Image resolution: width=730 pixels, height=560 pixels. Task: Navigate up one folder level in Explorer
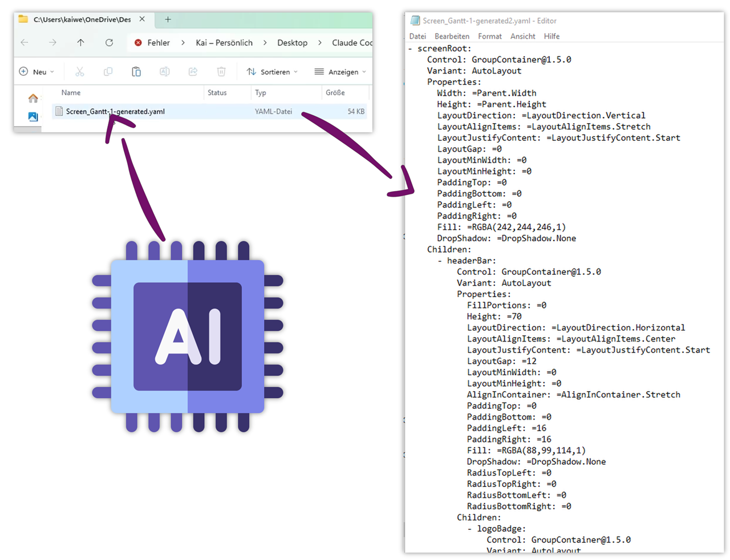(80, 43)
